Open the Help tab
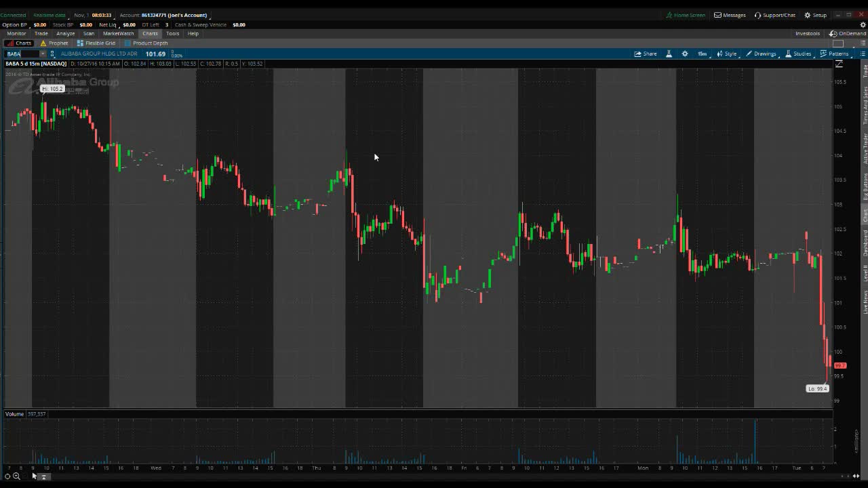This screenshot has width=868, height=488. (x=193, y=33)
